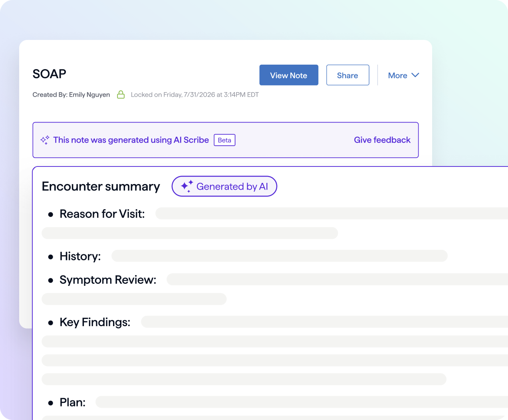Viewport: 508px width, 420px height.
Task: Click the chevron next to More
Action: 415,75
